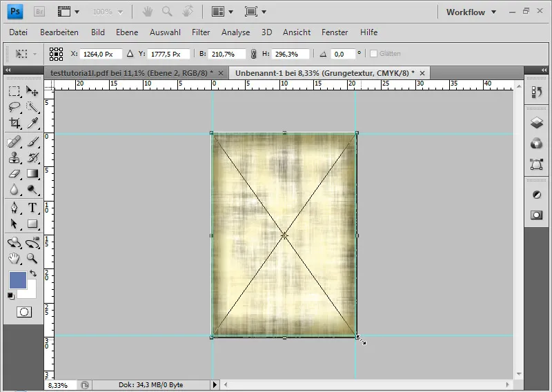The height and width of the screenshot is (392, 552).
Task: Open the Bearbeiten menu
Action: coord(59,32)
